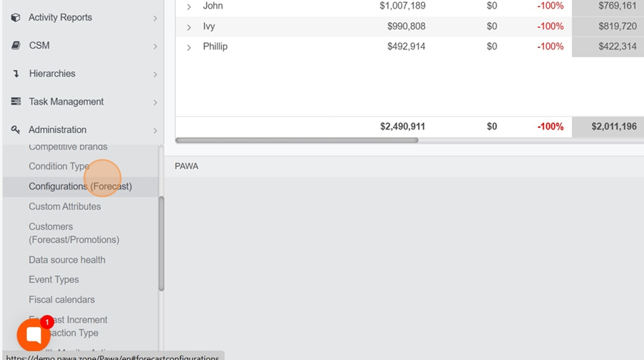Click the sidebar vertical scrollbar
The height and width of the screenshot is (360, 644).
point(161,243)
